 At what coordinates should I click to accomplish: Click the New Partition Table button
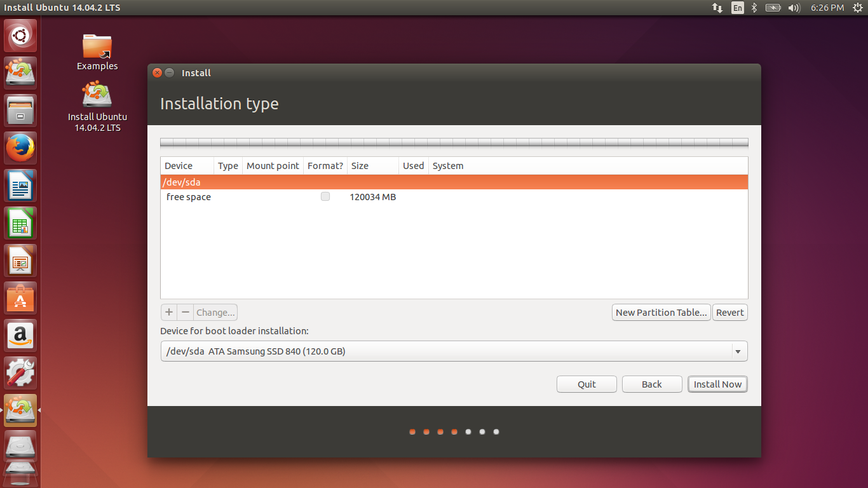(x=661, y=312)
